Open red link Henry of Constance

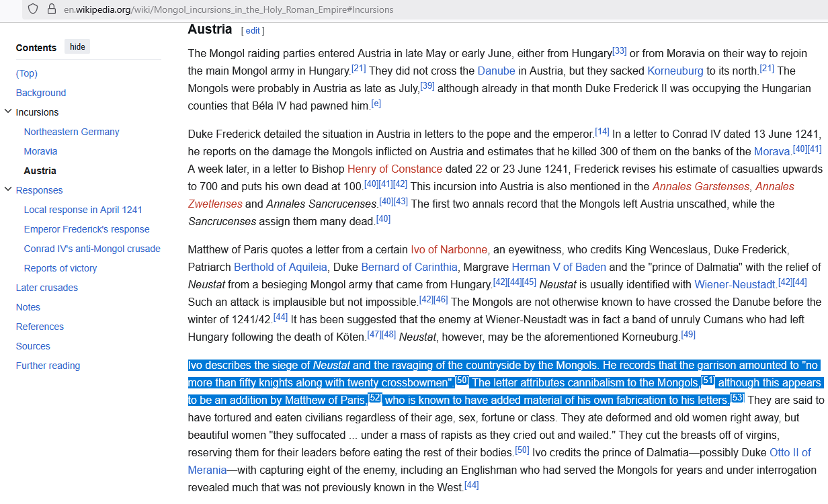click(x=395, y=169)
